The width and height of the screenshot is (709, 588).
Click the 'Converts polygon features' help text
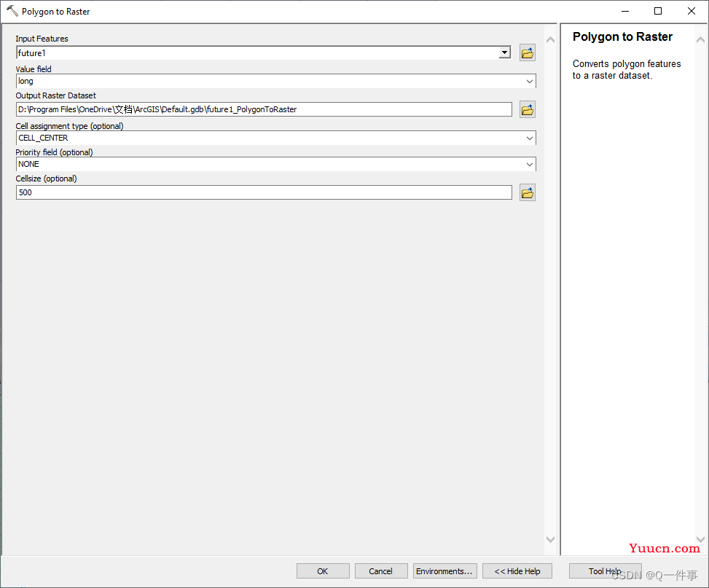(x=627, y=70)
